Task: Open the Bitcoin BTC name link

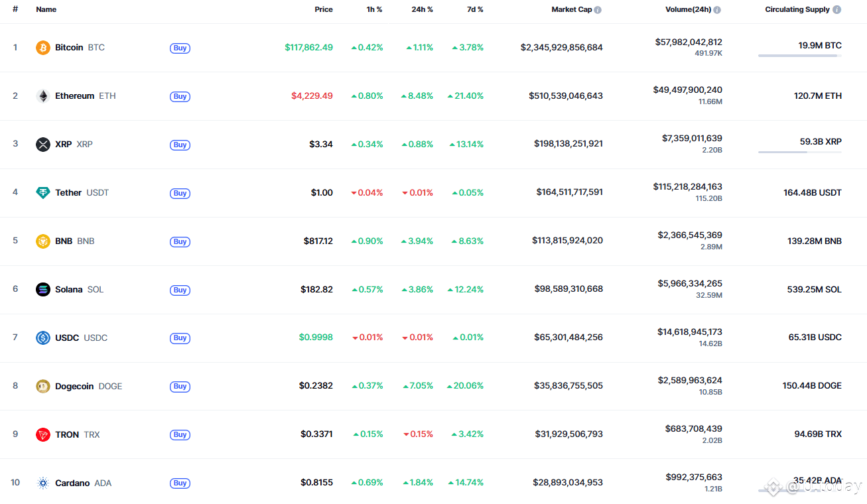Action: (80, 48)
